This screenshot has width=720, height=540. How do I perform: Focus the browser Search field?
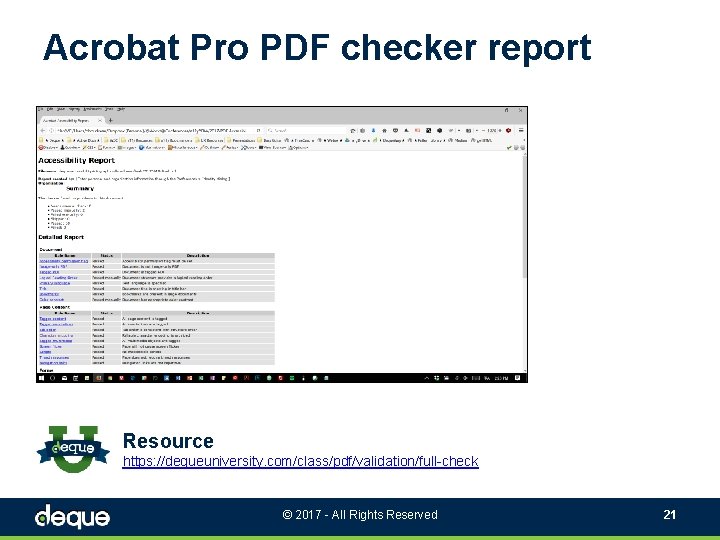(307, 131)
